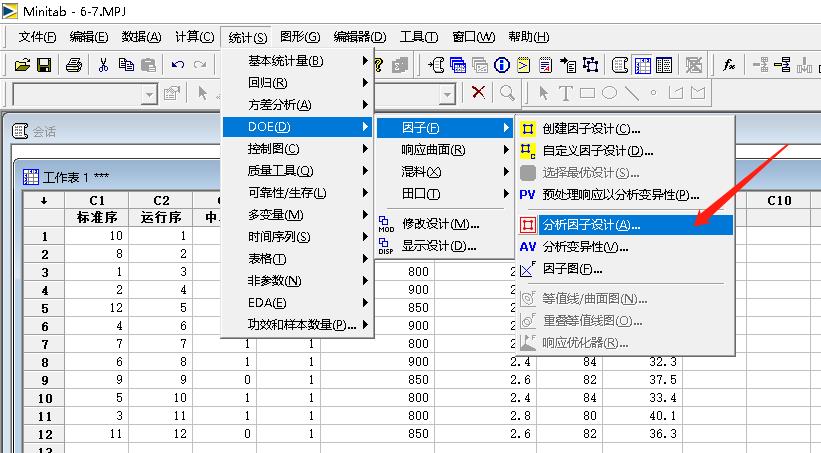This screenshot has height=453, width=821.
Task: Click the Copy icon in toolbar
Action: click(125, 65)
